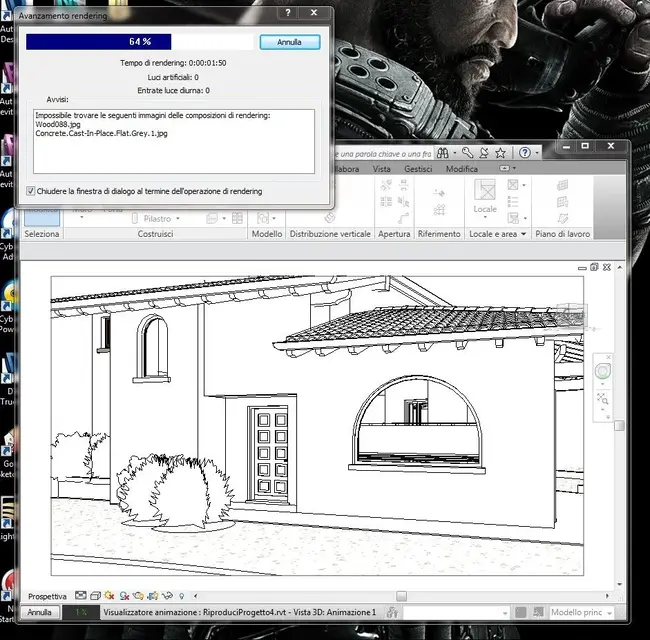Screen dimensions: 650x640
Task: Click the Wood088.jpg missing image warning
Action: (58, 124)
